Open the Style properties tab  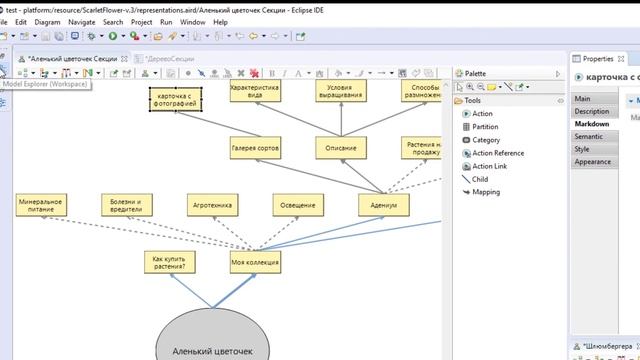(594, 149)
